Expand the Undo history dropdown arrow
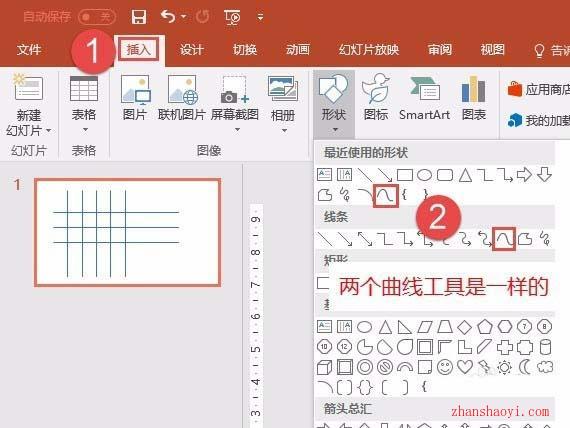570x428 pixels. 184,17
